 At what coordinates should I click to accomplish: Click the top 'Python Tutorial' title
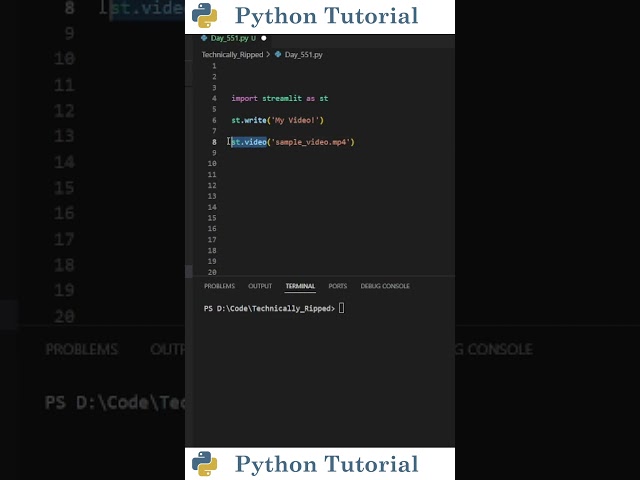327,16
